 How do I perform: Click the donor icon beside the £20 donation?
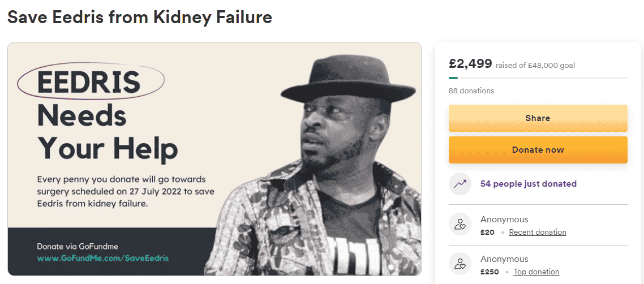pyautogui.click(x=460, y=225)
